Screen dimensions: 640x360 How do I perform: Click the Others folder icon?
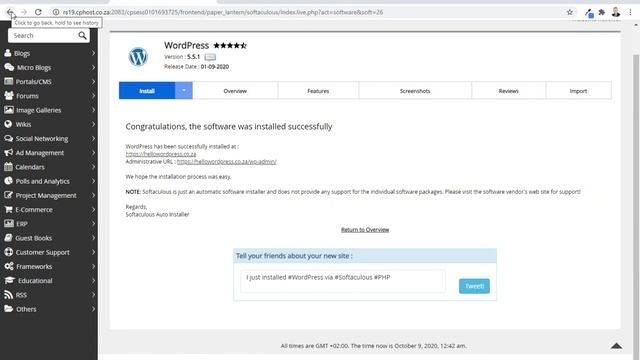[x=9, y=309]
